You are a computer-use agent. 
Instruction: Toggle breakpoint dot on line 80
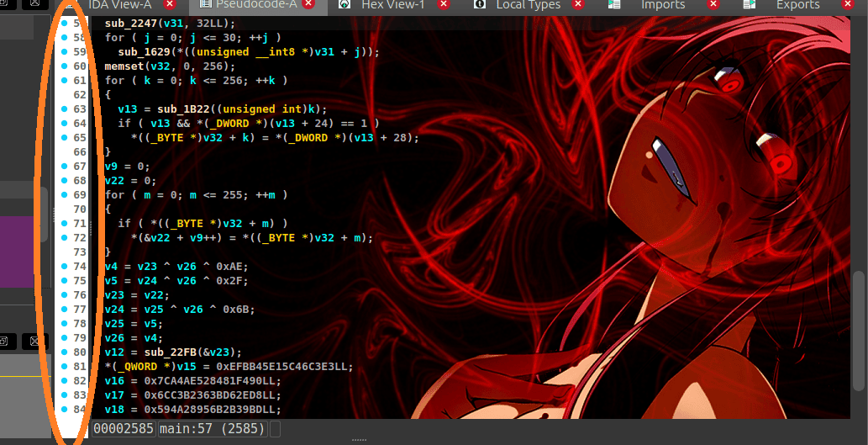[x=64, y=352]
